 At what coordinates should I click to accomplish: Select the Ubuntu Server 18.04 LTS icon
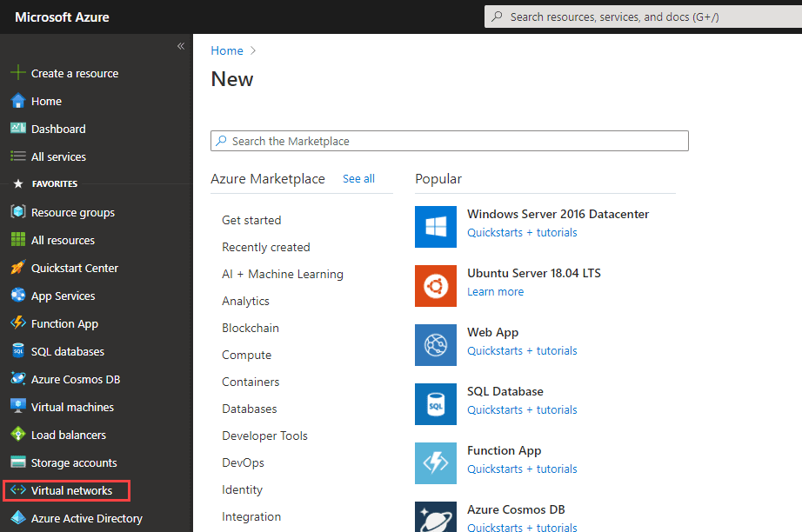coord(436,286)
